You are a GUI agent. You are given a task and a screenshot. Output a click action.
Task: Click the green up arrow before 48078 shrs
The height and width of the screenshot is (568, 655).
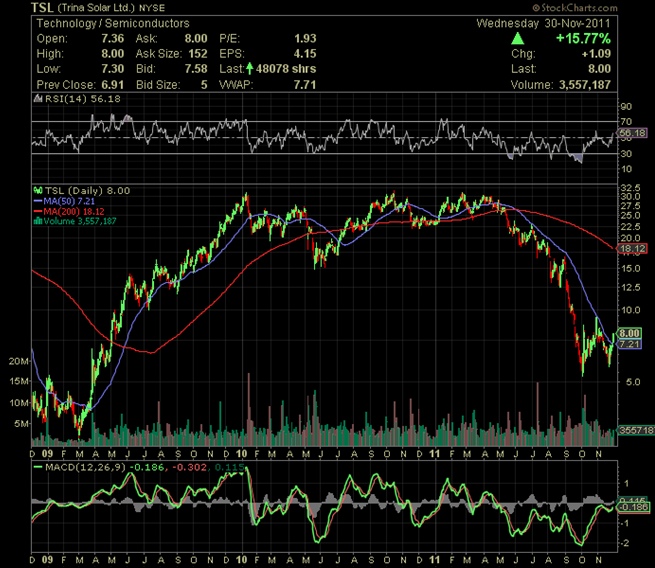point(249,68)
